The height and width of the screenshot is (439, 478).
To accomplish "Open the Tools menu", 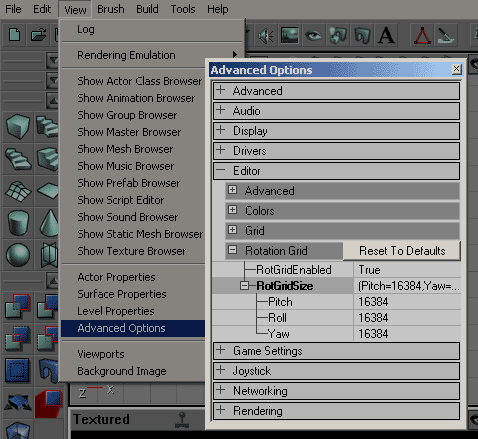I will point(183,9).
